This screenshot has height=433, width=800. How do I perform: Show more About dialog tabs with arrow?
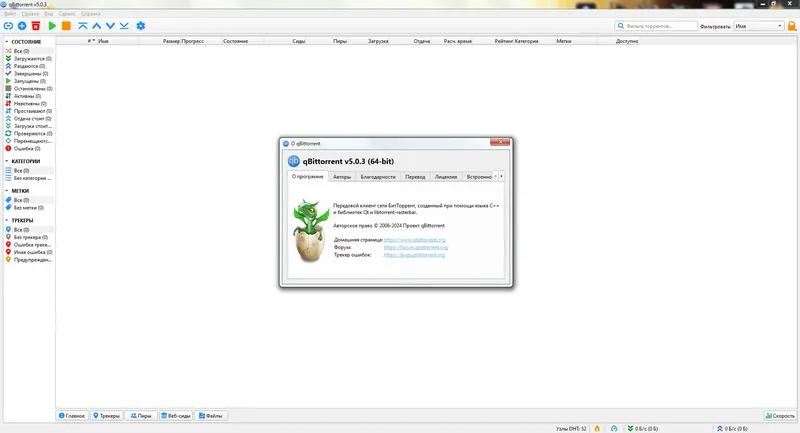click(502, 176)
